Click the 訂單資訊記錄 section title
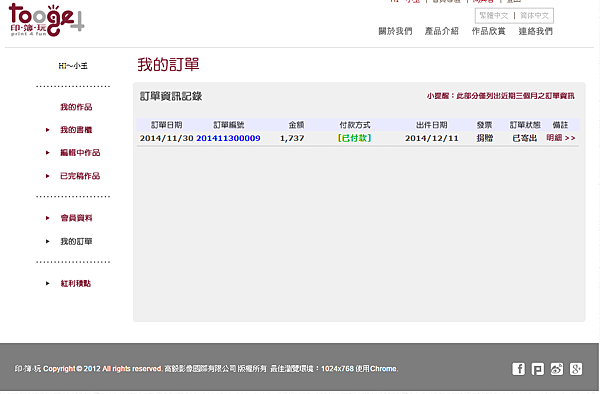Image resolution: width=600 pixels, height=394 pixels. (171, 96)
